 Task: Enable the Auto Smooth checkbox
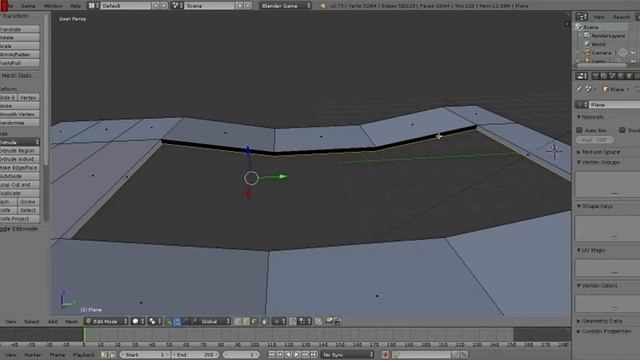[x=579, y=130]
